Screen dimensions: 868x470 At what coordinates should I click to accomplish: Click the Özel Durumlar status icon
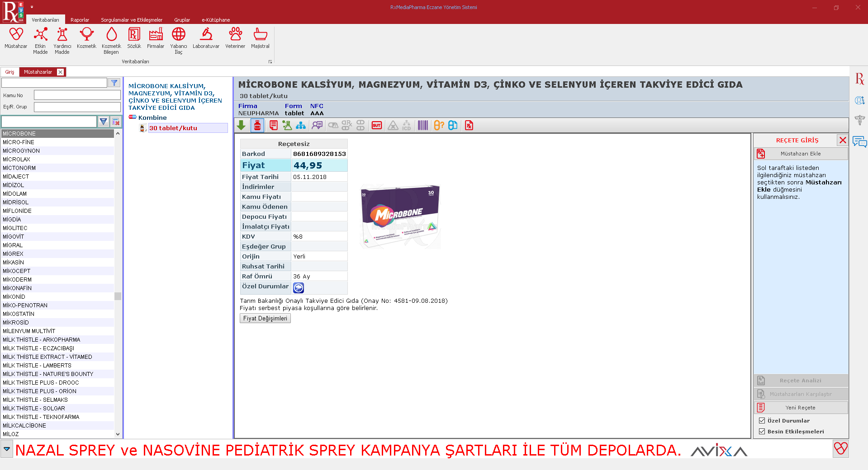tap(299, 288)
